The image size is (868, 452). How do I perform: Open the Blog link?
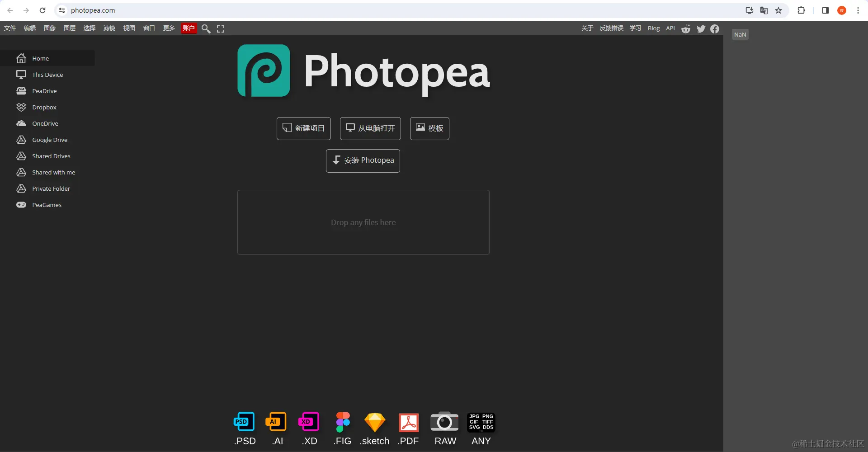click(654, 28)
